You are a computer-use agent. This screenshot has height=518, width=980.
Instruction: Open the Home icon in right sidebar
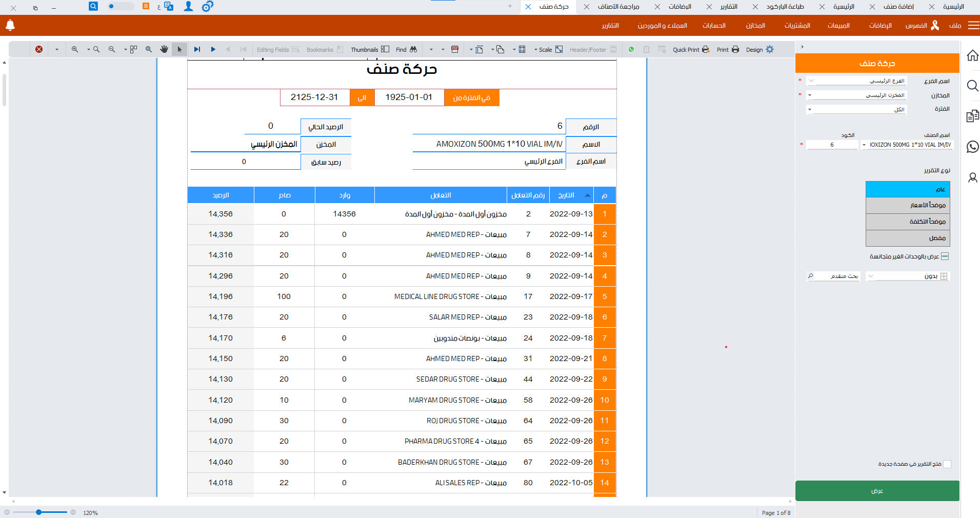click(x=972, y=55)
